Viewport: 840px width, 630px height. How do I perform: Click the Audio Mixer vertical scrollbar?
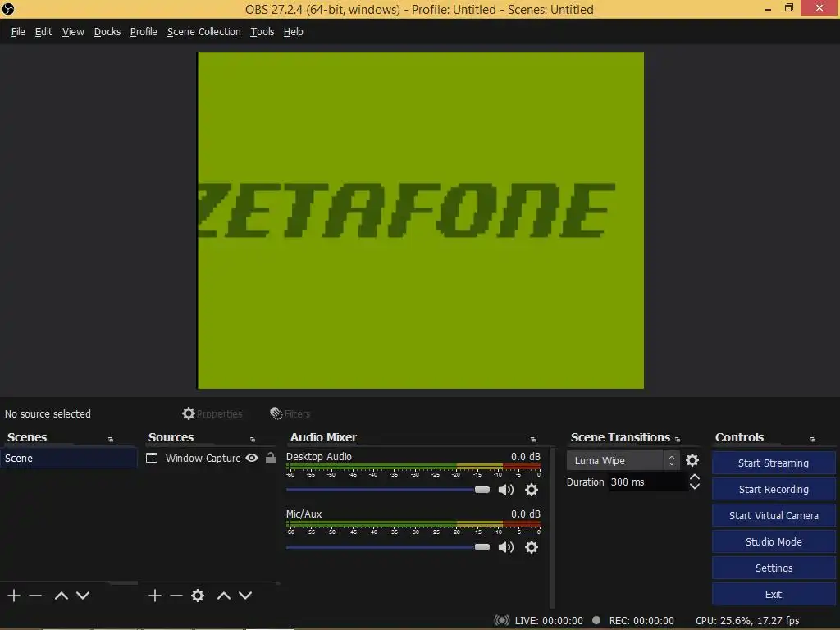[x=552, y=527]
